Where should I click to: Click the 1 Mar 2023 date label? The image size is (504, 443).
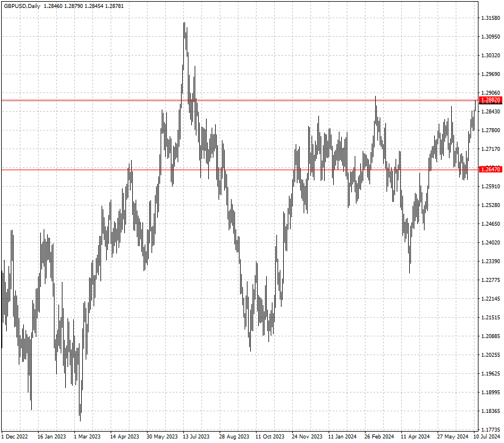87,437
